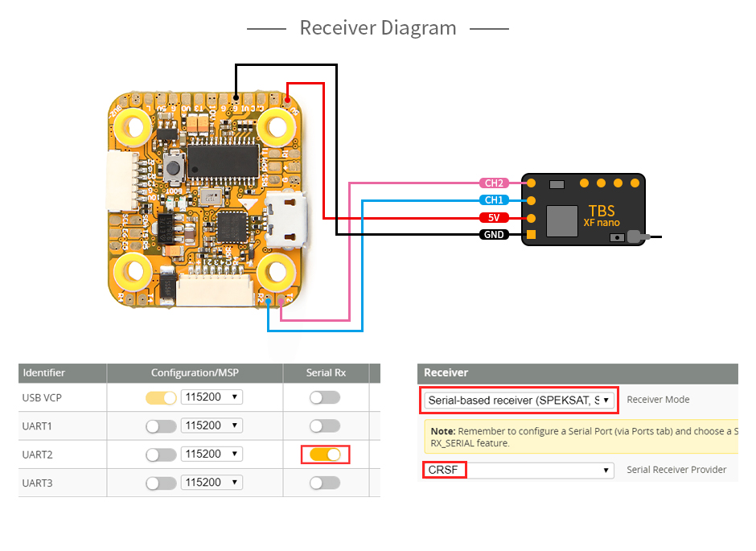Click the Configuration/MSP column header
756x551 pixels.
(x=195, y=372)
